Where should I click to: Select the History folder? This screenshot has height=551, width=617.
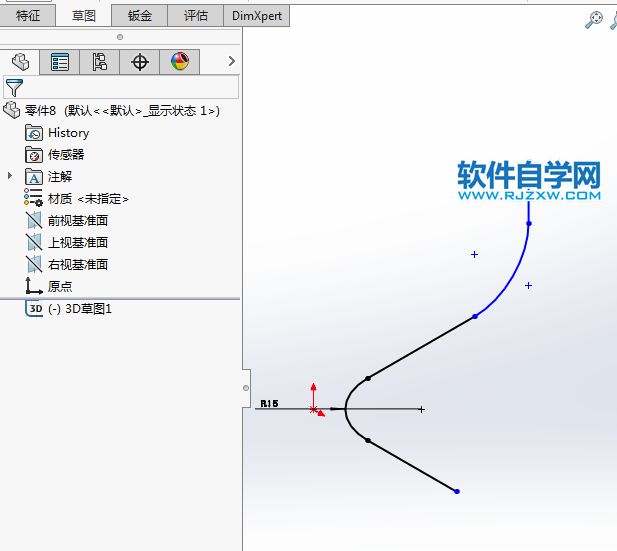tap(68, 133)
